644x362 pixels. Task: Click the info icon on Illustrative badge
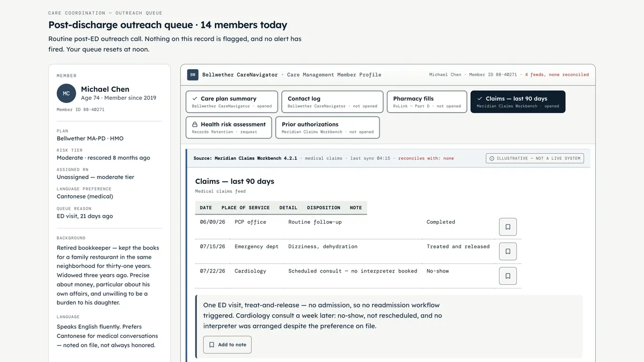pos(492,158)
